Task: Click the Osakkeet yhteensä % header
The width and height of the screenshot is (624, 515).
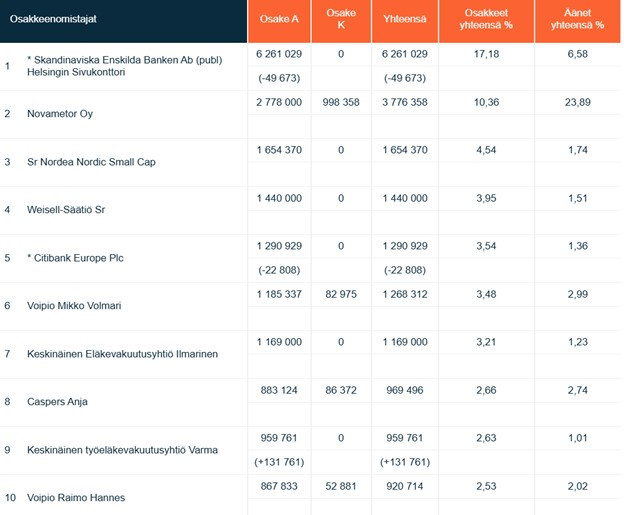Action: (x=486, y=19)
